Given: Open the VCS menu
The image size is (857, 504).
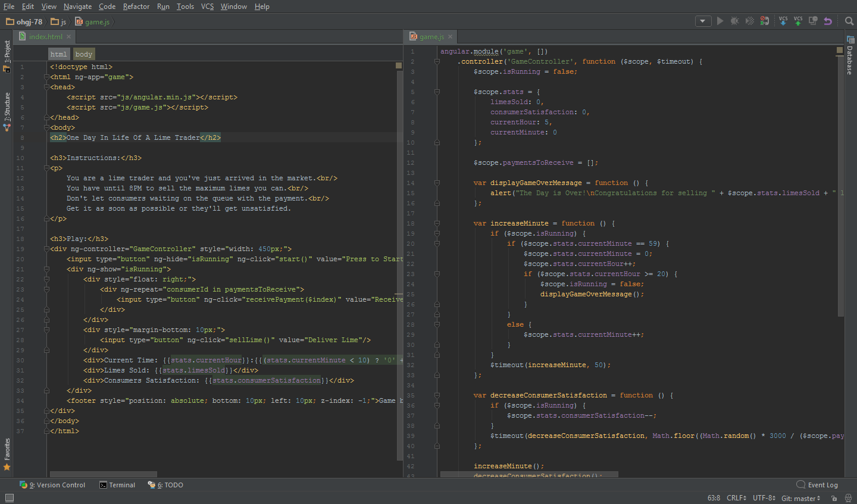Looking at the screenshot, I should click(207, 7).
